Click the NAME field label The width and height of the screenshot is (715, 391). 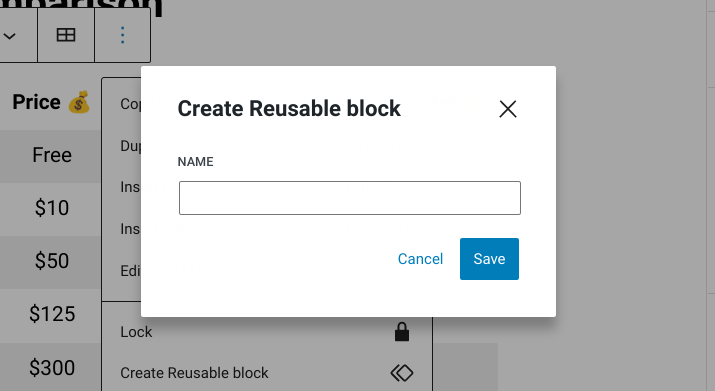pyautogui.click(x=195, y=162)
